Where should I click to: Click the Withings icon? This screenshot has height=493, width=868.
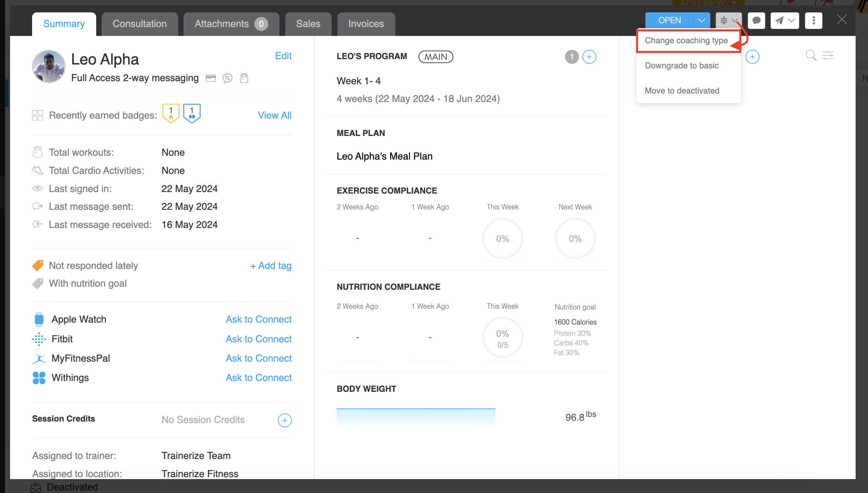point(39,378)
